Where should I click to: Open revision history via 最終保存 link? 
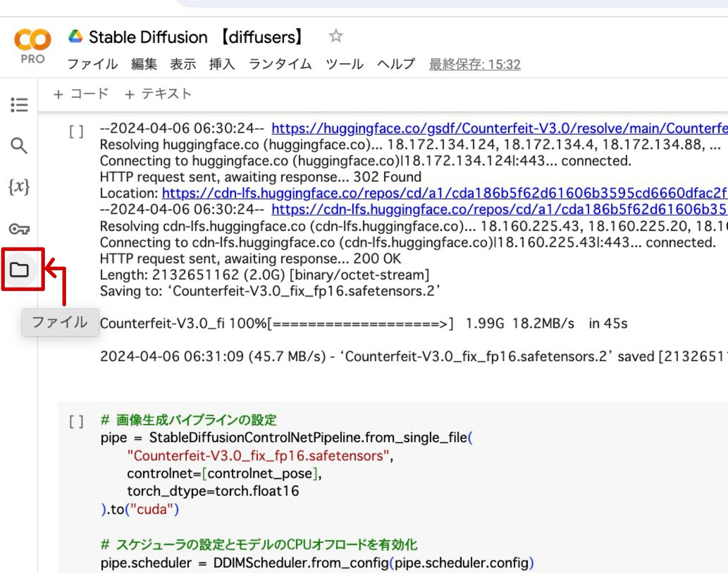coord(474,64)
